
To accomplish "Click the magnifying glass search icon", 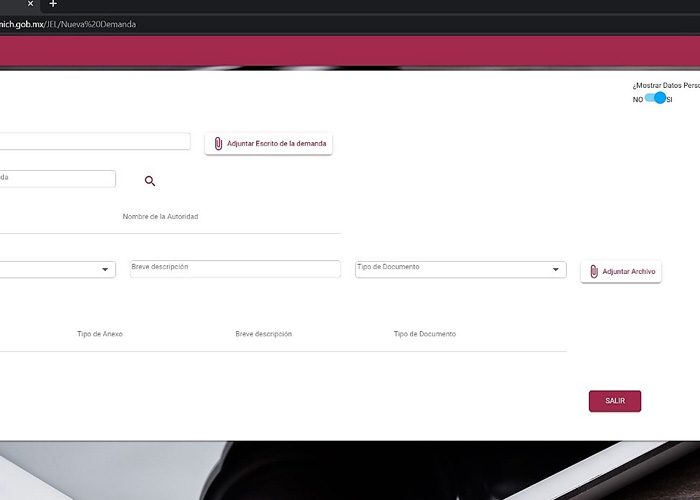I will pyautogui.click(x=150, y=181).
